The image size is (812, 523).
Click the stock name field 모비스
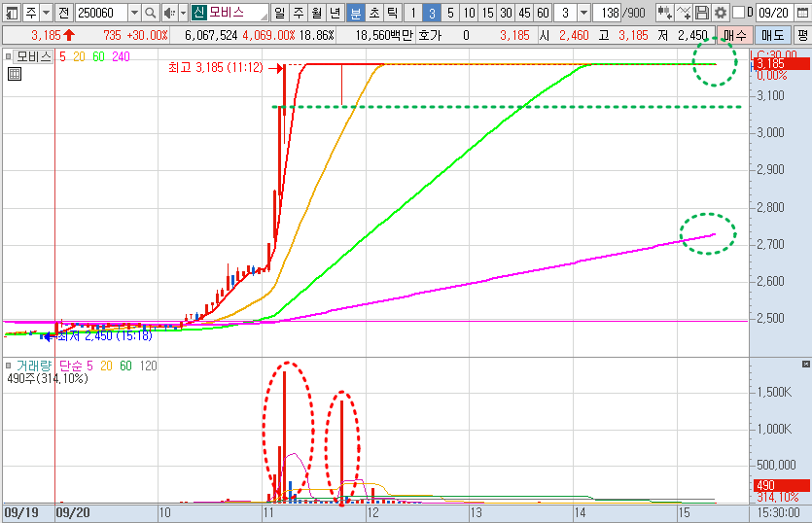(237, 13)
